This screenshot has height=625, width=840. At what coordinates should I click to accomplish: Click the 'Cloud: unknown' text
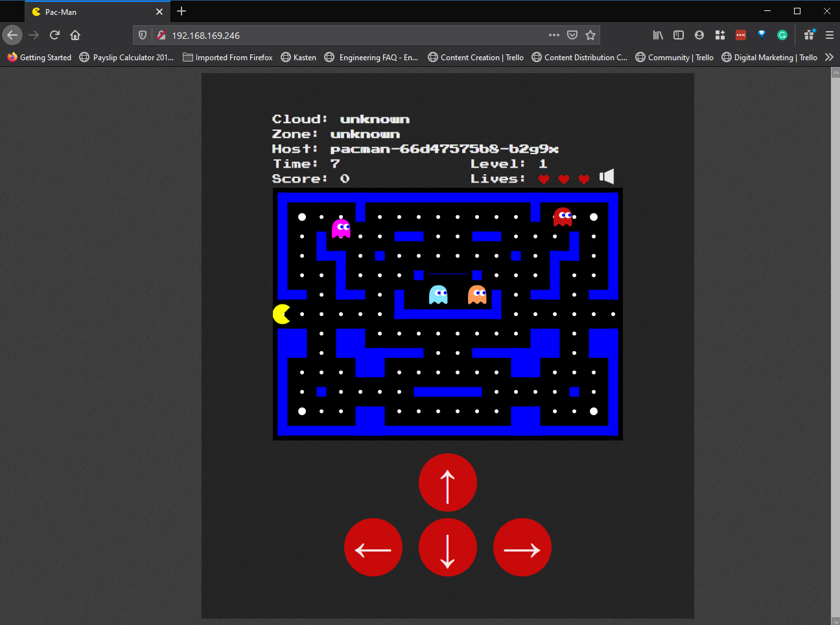click(341, 119)
